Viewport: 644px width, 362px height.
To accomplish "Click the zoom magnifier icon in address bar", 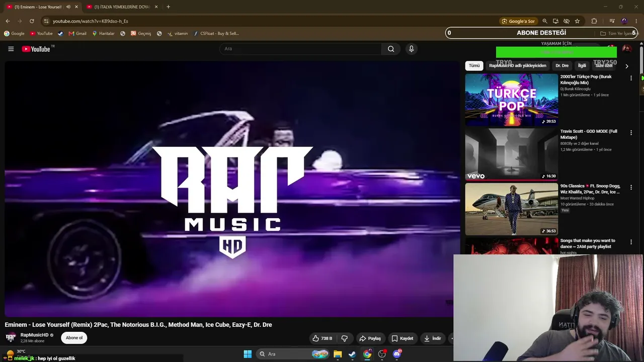I will 544,21.
